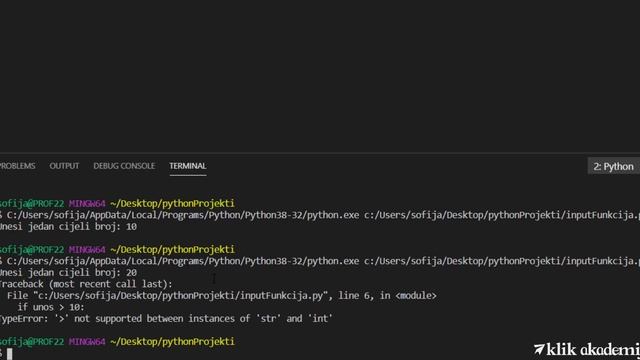Click the last '~/Desktop/pythonProjekti' prompt path
Image resolution: width=640 pixels, height=360 pixels.
[172, 341]
